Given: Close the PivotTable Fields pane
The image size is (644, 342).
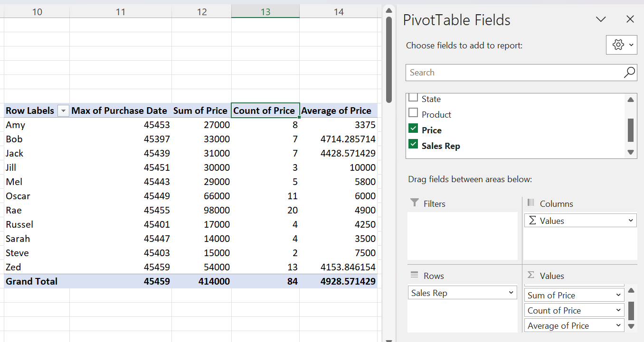Looking at the screenshot, I should pyautogui.click(x=630, y=19).
